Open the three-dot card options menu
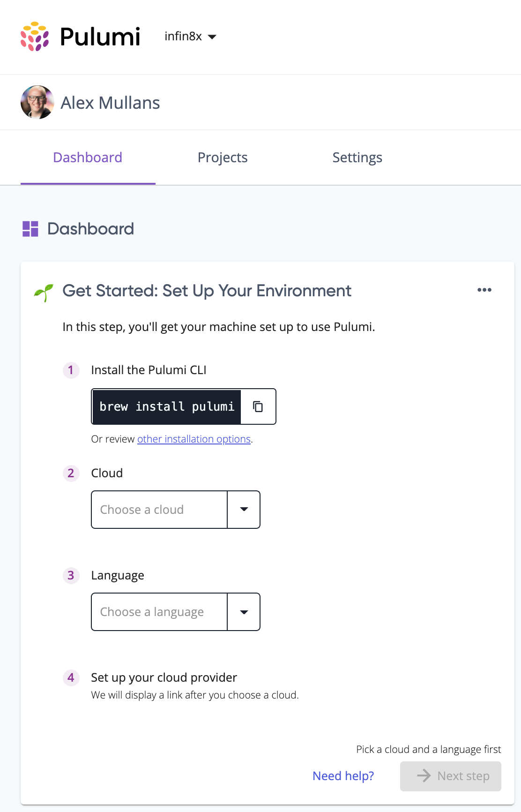This screenshot has width=521, height=812. click(484, 290)
